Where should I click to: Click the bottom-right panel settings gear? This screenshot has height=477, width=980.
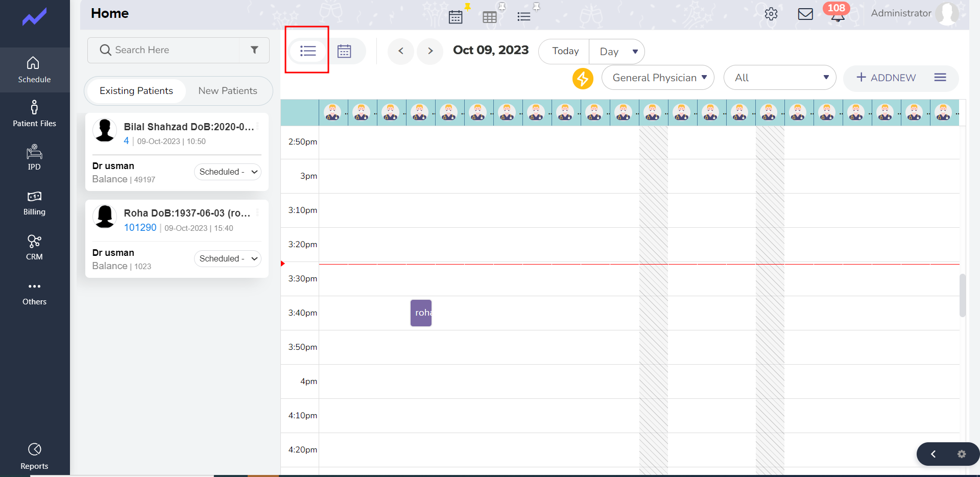[x=962, y=454]
